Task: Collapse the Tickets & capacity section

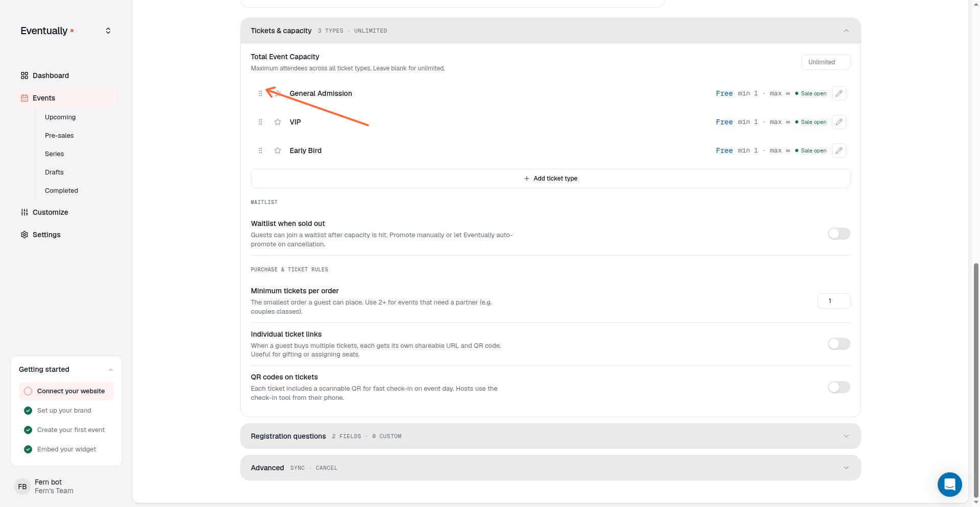Action: coord(846,31)
